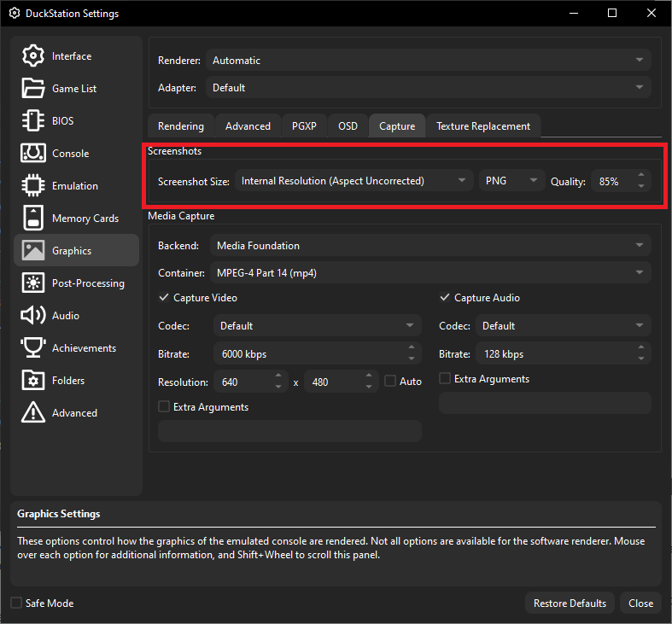Enable the Safe Mode checkbox
672x624 pixels.
click(16, 603)
